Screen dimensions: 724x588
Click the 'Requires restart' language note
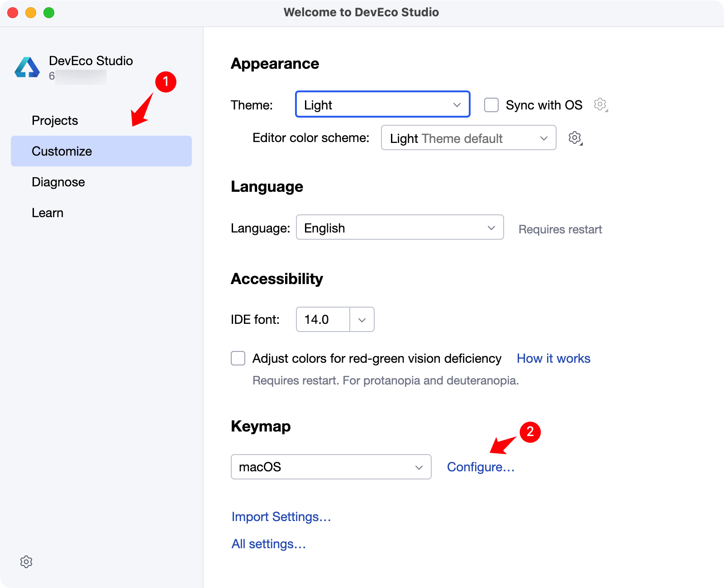(x=560, y=229)
